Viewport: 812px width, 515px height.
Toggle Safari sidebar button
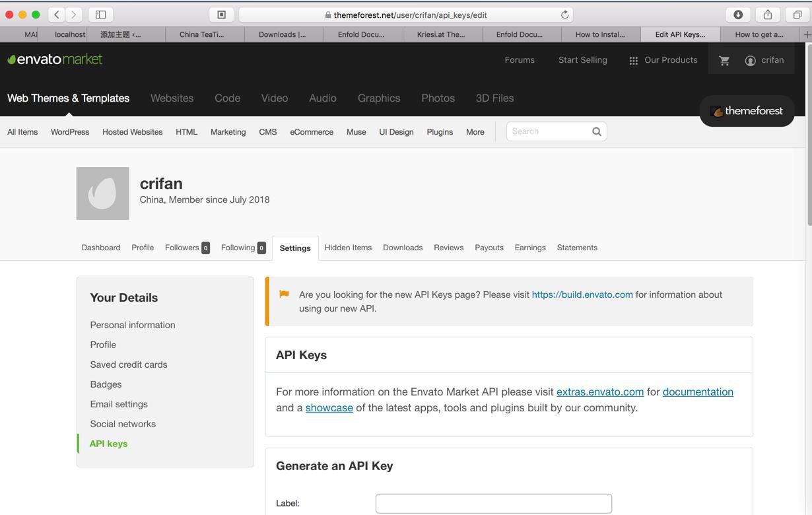tap(101, 15)
